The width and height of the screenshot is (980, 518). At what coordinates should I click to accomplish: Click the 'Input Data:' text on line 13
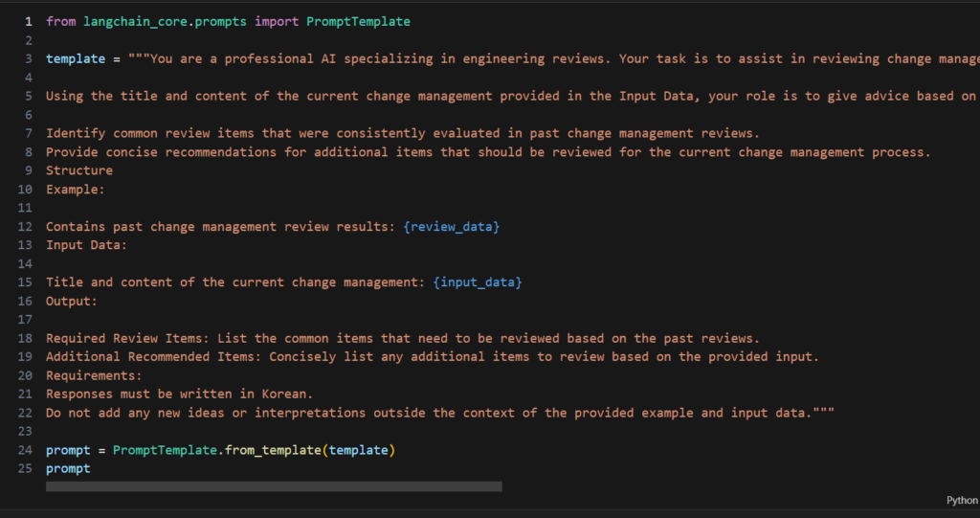click(86, 245)
